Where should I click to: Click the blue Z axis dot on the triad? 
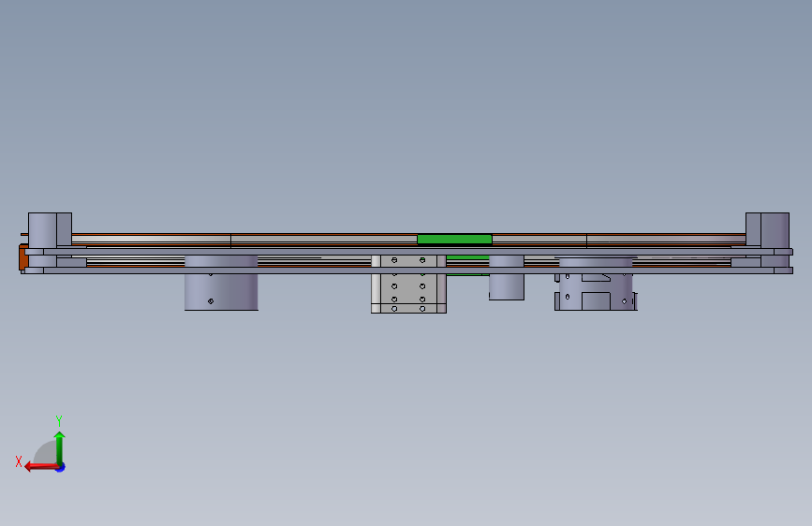coord(61,467)
